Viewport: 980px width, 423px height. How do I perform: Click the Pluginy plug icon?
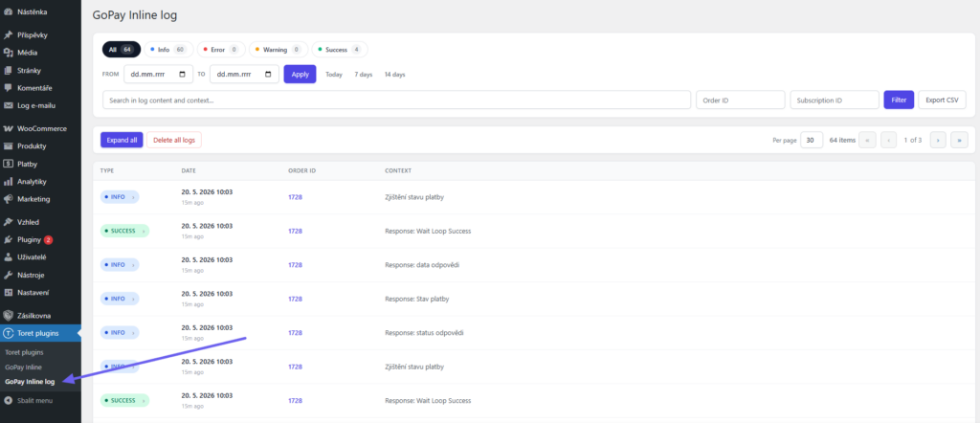8,239
